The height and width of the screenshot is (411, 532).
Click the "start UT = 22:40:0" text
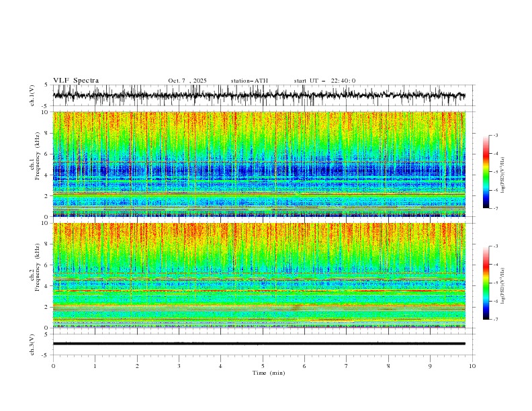(x=324, y=81)
